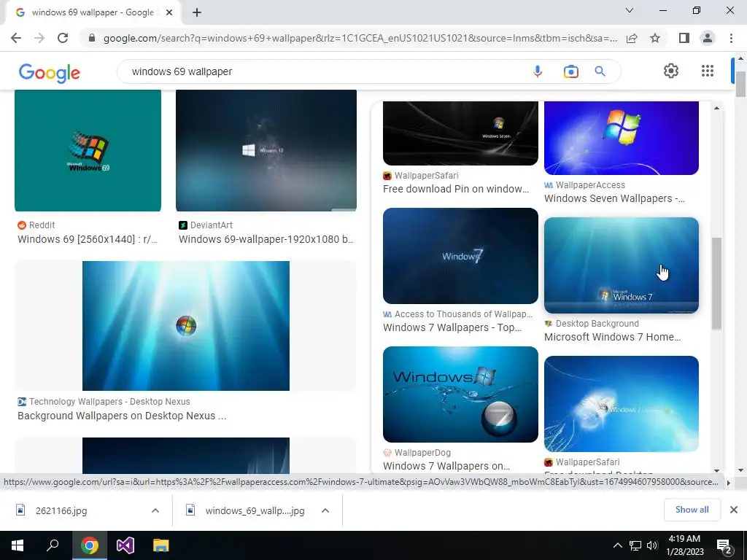Go forward to the next page
Screen dimensions: 747x560
point(39,38)
